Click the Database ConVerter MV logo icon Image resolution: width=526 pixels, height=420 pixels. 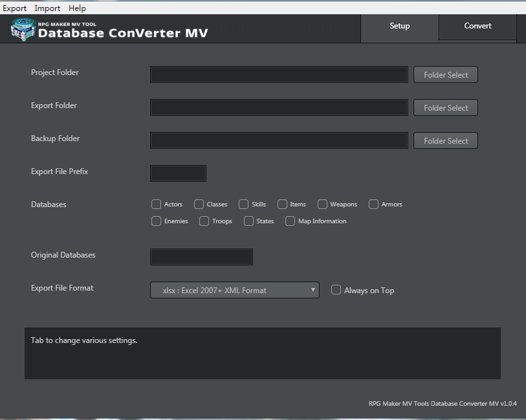(x=23, y=30)
